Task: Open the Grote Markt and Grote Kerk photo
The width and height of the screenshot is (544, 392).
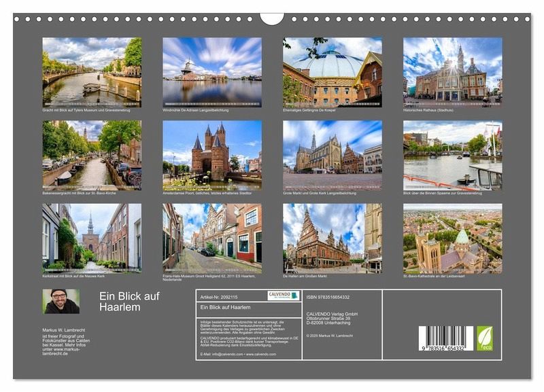Action: 333,156
